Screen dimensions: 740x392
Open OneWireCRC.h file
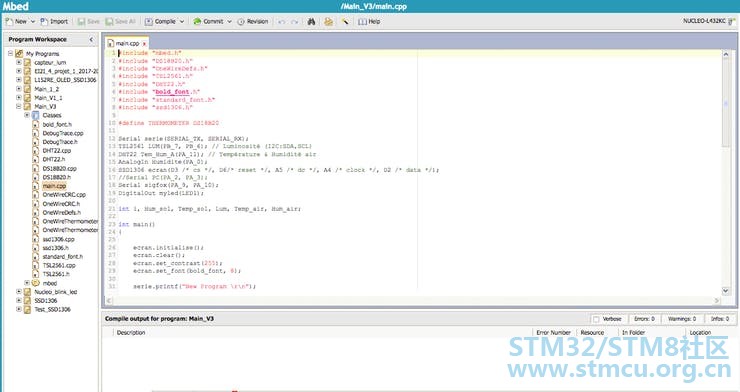[61, 204]
